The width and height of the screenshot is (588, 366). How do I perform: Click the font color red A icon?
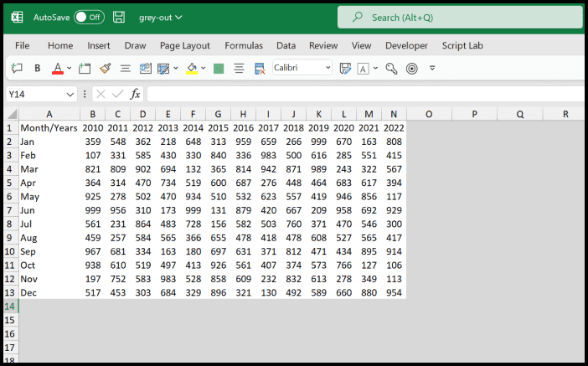pos(57,68)
